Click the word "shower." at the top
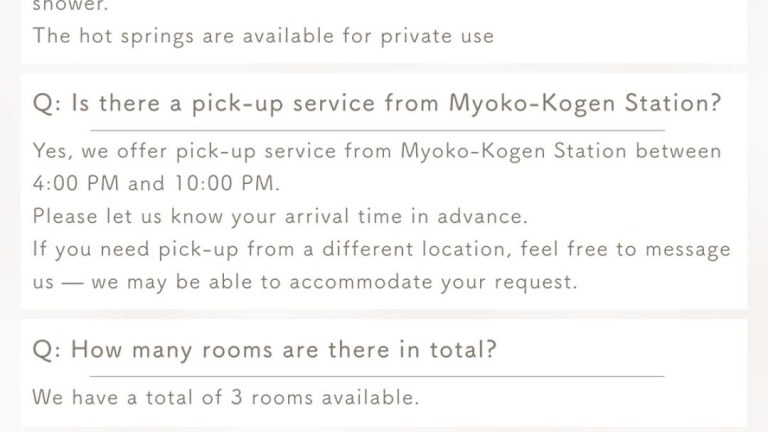 70,4
